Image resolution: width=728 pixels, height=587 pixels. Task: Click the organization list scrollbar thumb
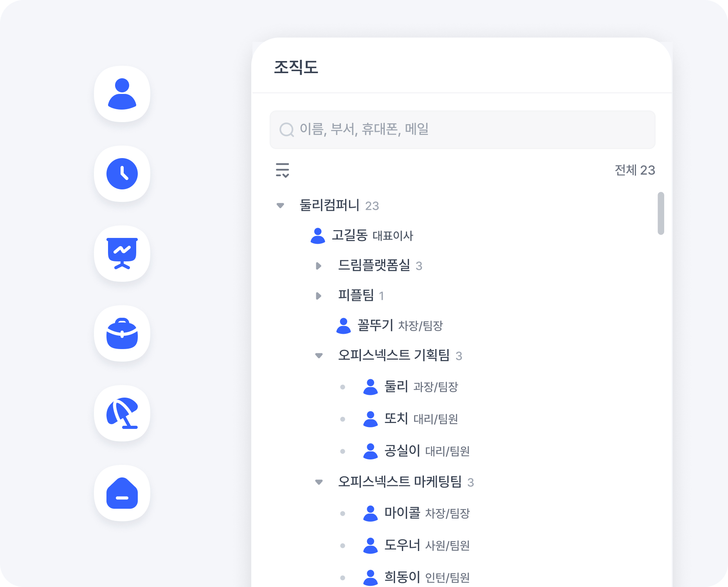coord(661,213)
